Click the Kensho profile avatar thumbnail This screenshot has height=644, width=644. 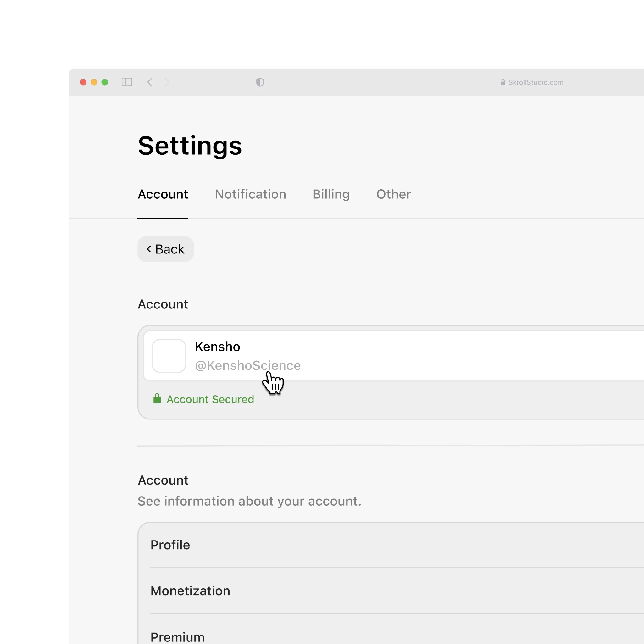point(169,356)
